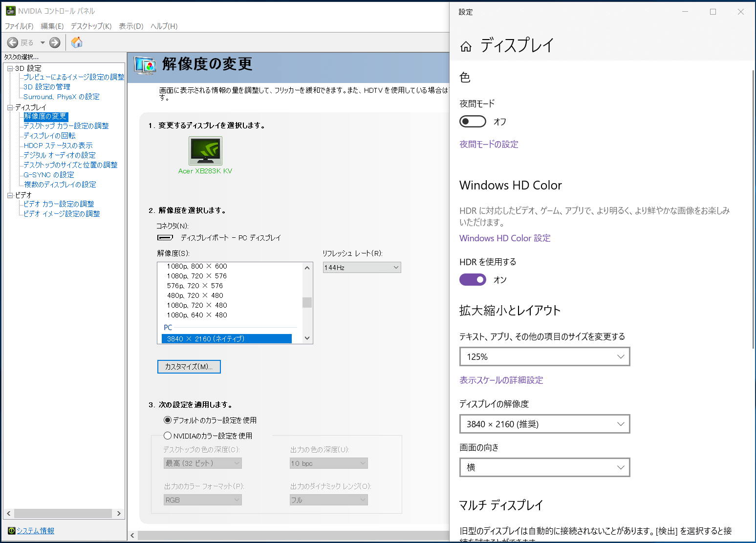Collapse the 3D 設定 tree node

click(10, 68)
